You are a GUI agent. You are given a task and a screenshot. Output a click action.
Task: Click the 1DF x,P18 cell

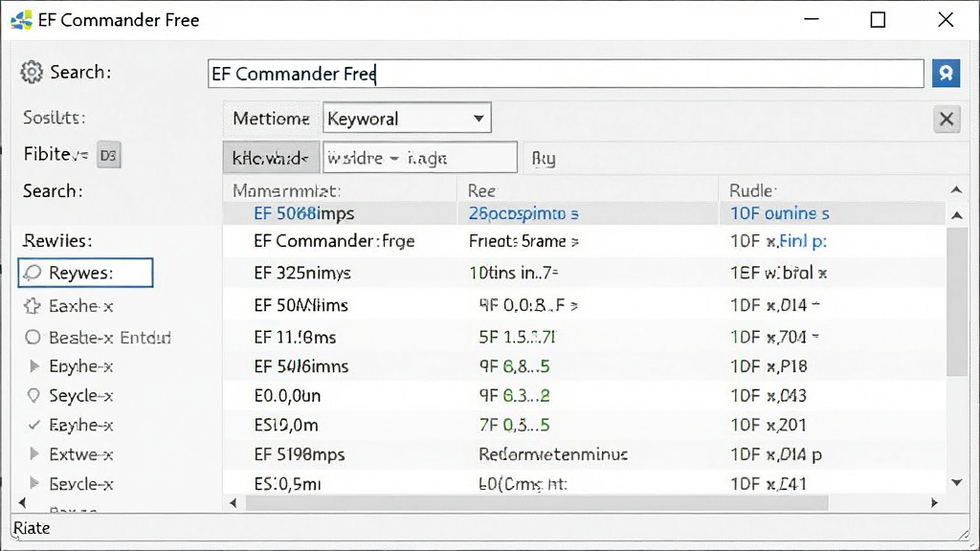[768, 366]
